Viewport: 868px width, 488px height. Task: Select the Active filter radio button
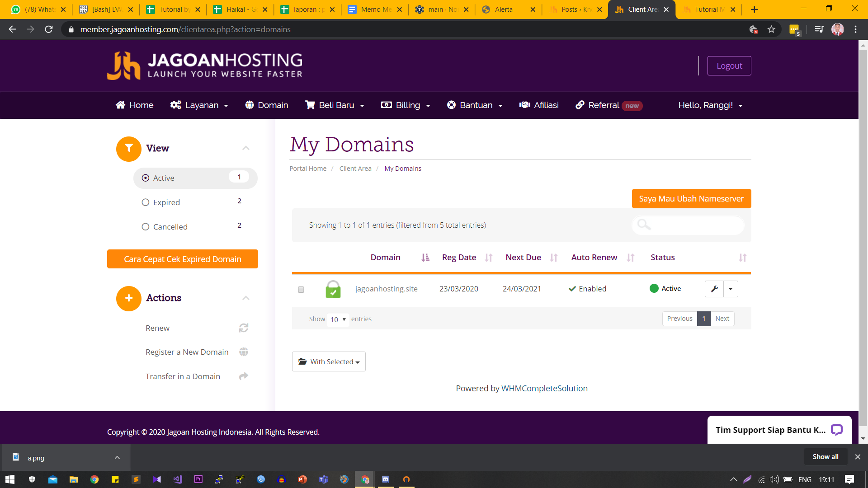146,178
